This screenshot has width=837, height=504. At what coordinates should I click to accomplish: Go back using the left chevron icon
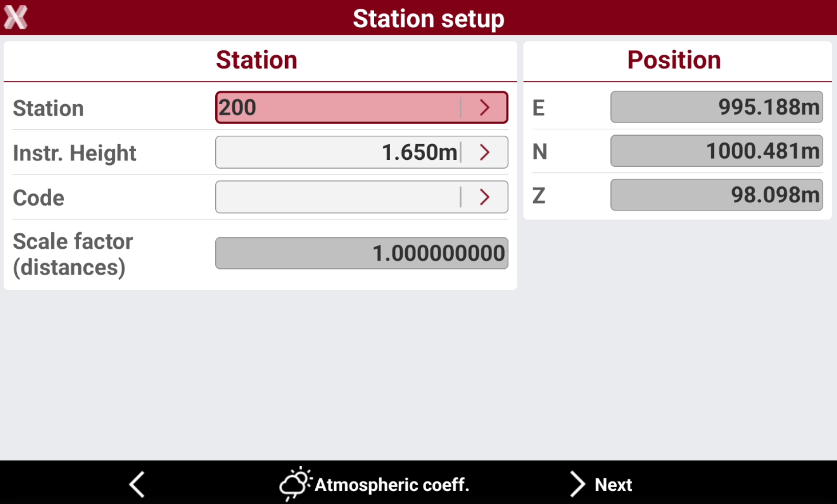point(137,484)
